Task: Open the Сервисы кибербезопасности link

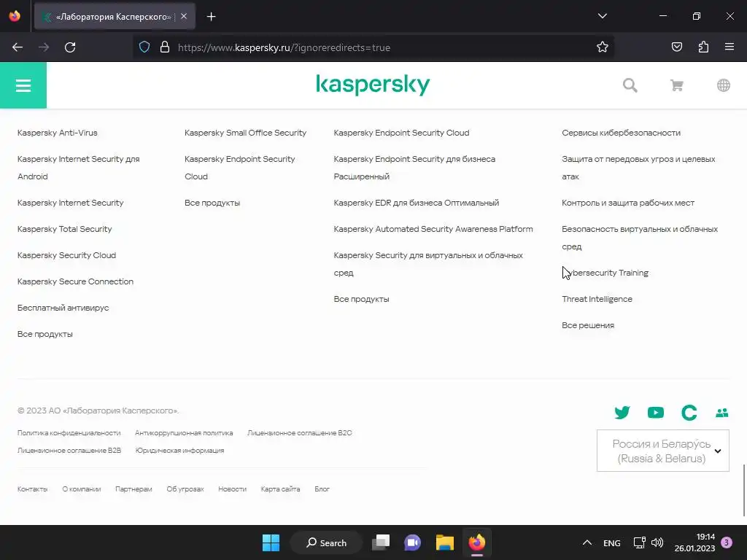Action: pos(622,133)
